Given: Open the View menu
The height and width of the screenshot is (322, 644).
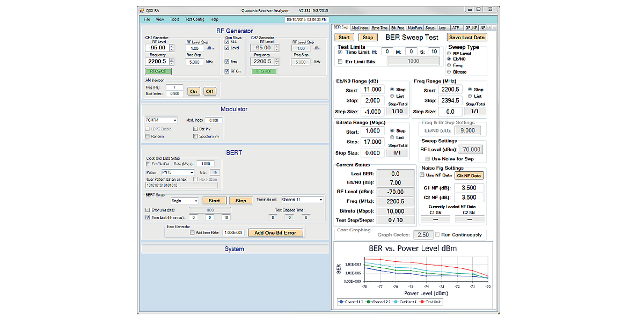Looking at the screenshot, I should click(x=160, y=19).
